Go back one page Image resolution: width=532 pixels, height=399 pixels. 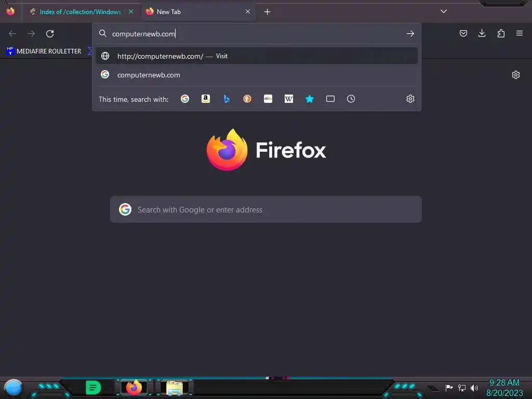click(x=12, y=34)
